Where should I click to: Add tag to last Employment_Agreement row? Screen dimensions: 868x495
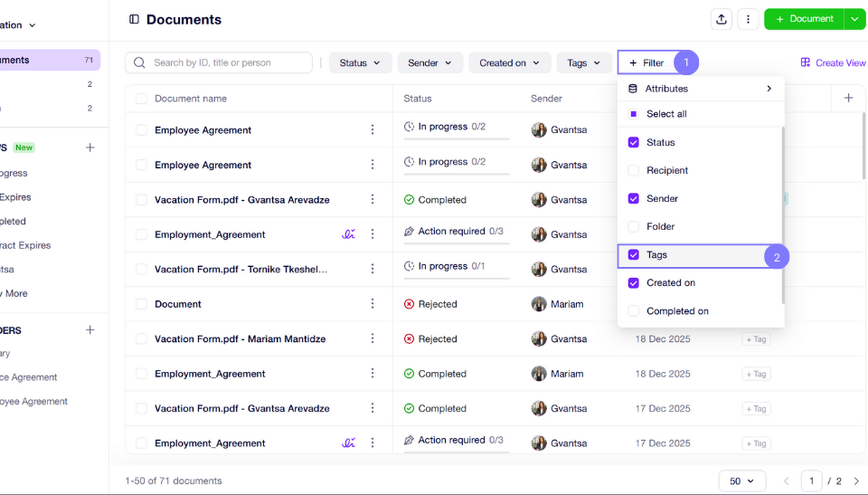(x=756, y=443)
